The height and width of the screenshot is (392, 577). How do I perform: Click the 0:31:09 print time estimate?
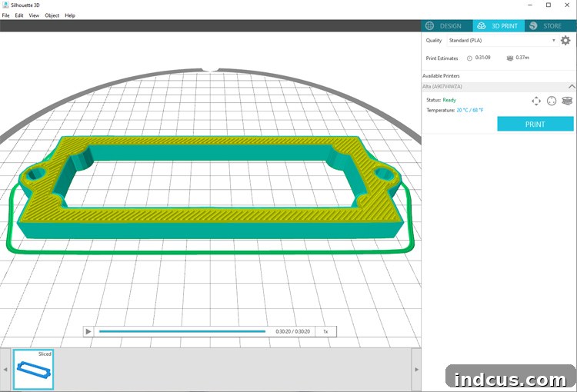[482, 58]
